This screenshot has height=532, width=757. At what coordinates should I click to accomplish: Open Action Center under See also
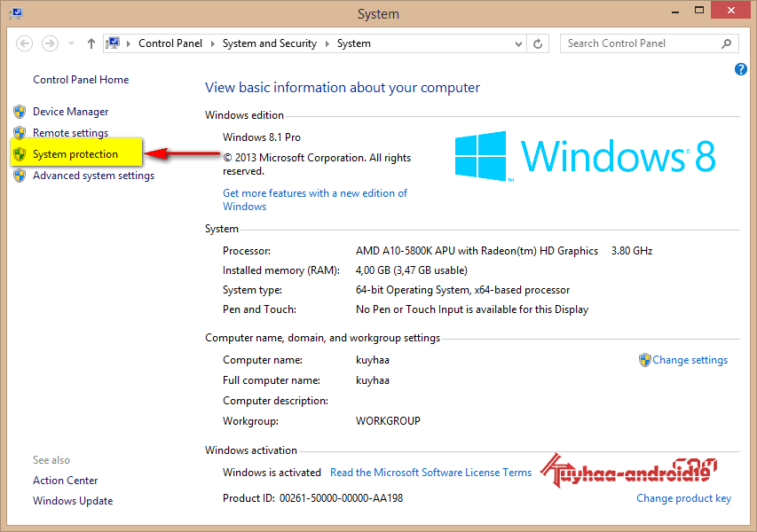point(65,481)
